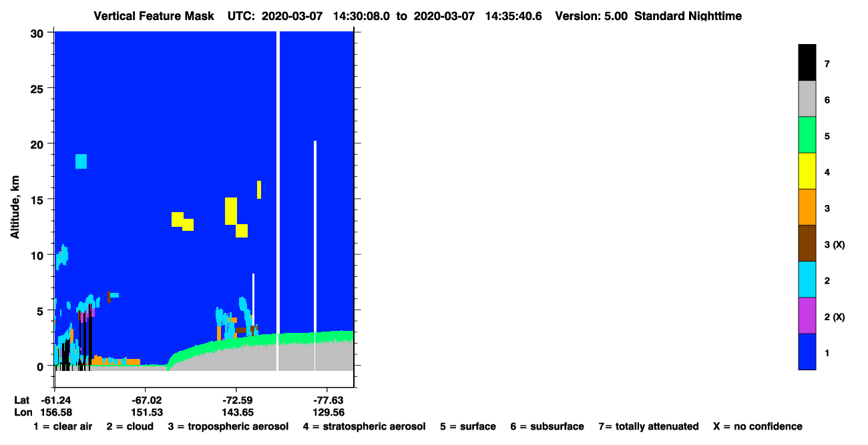Click the altitude tick label '15'
868x445 pixels.
(x=39, y=199)
